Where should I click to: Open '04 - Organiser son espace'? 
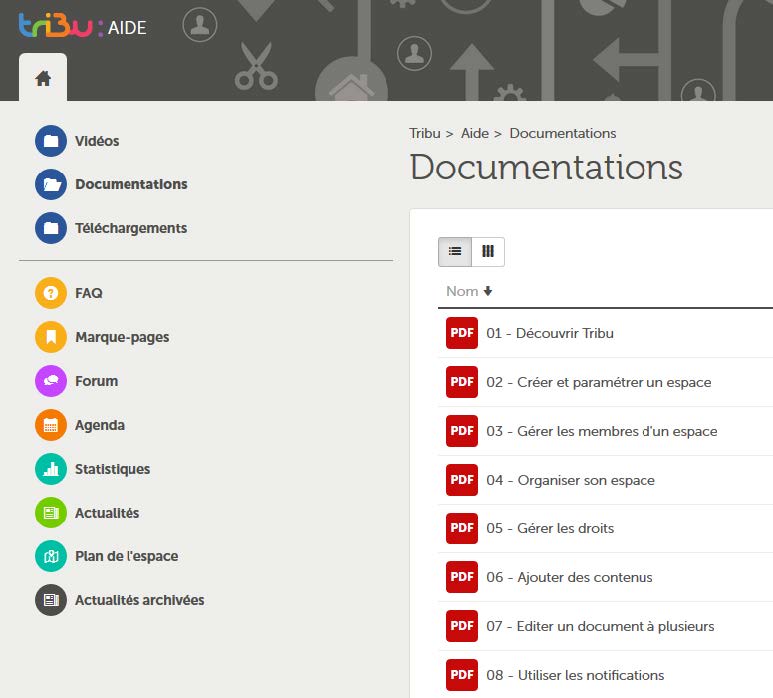click(570, 481)
